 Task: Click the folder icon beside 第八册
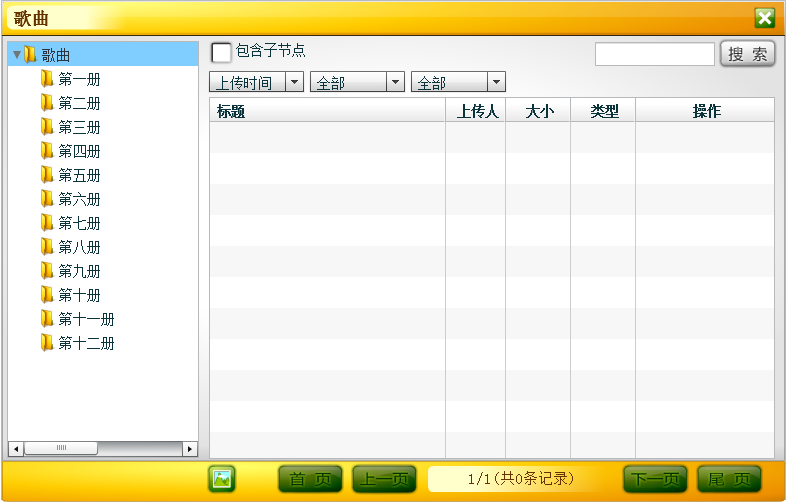click(46, 247)
